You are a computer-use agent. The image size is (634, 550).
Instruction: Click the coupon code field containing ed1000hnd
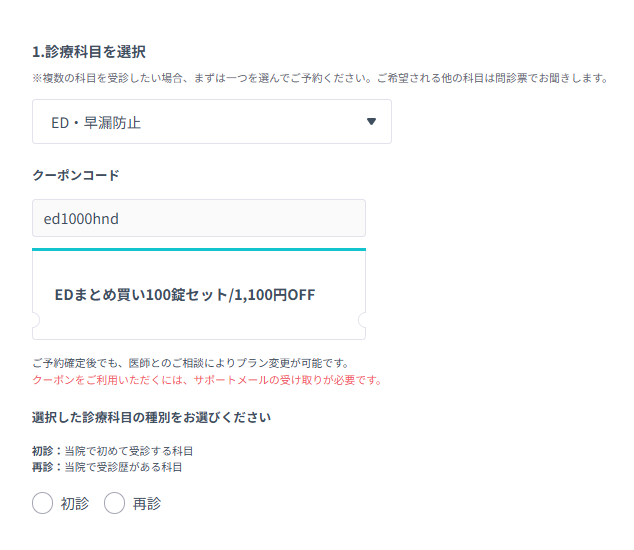(199, 218)
